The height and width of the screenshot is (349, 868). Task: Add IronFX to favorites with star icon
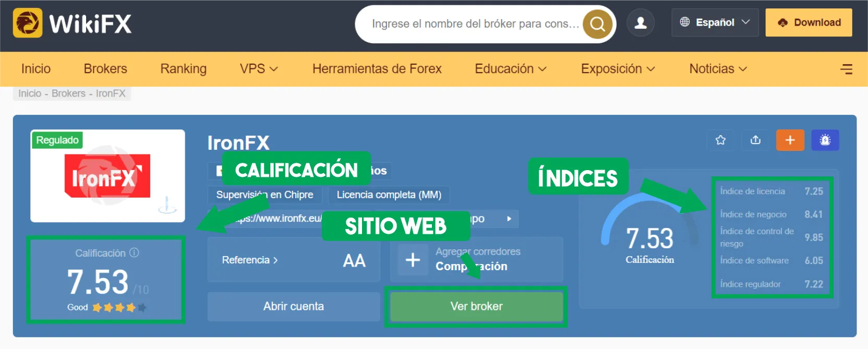720,140
